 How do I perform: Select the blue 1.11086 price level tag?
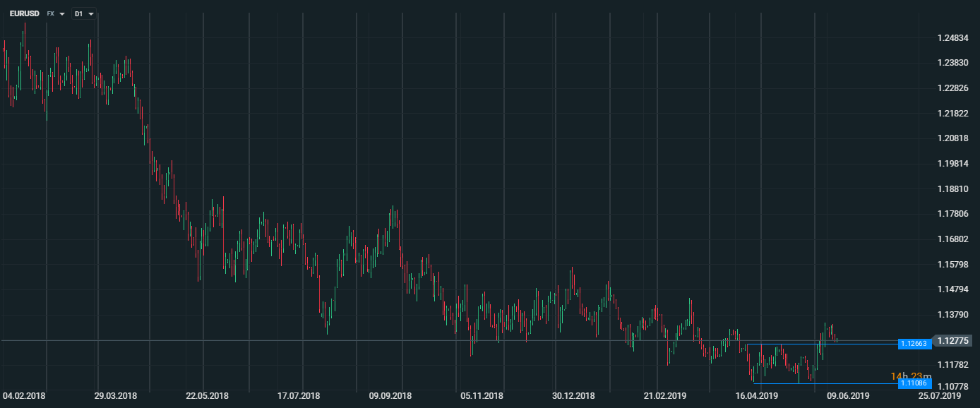pyautogui.click(x=915, y=383)
